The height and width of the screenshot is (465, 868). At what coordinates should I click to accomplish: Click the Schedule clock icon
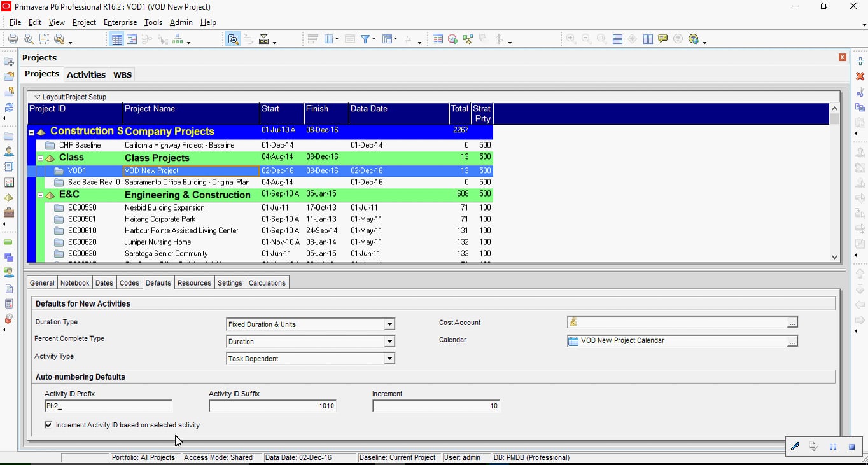[x=452, y=39]
